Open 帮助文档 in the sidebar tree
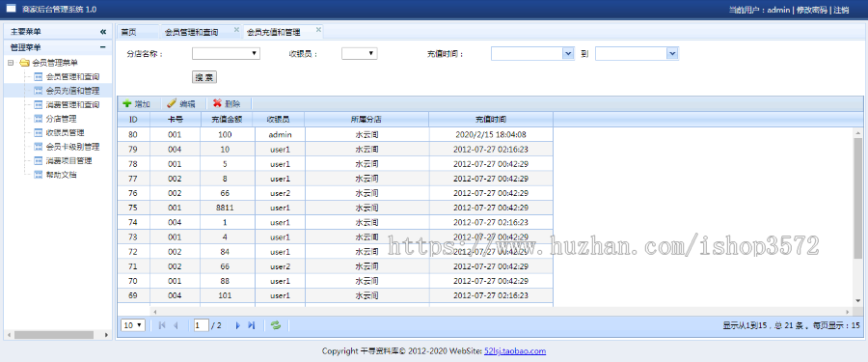Screen dimensions: 868x362 pos(61,175)
